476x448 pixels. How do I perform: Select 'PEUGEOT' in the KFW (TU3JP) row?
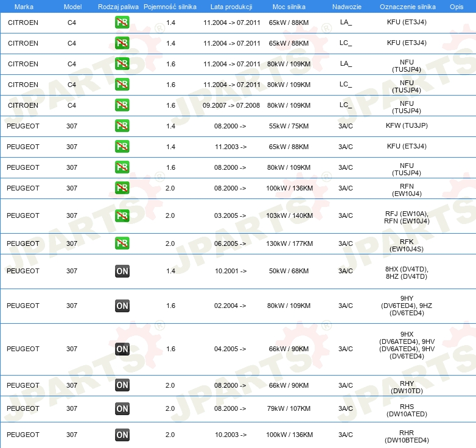point(23,126)
